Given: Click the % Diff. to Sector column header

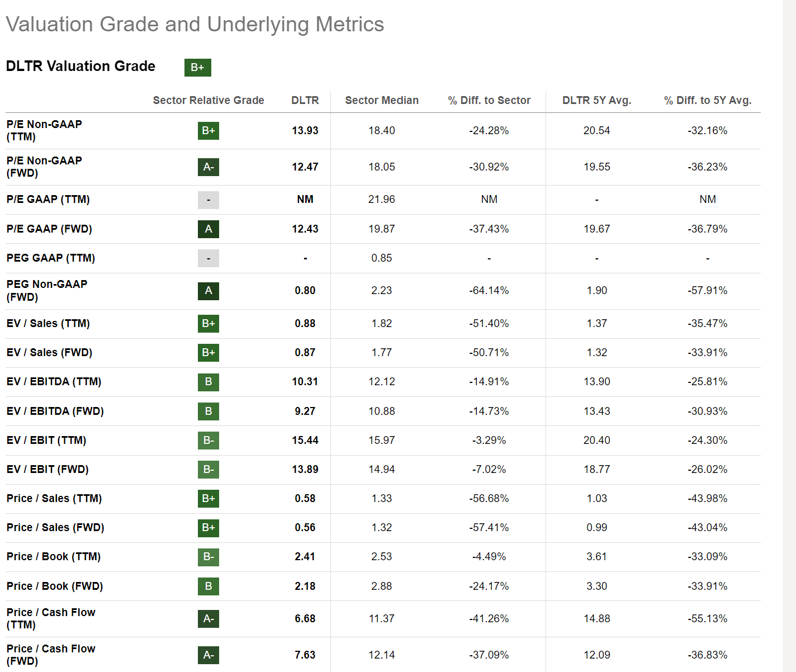Looking at the screenshot, I should pyautogui.click(x=489, y=101).
